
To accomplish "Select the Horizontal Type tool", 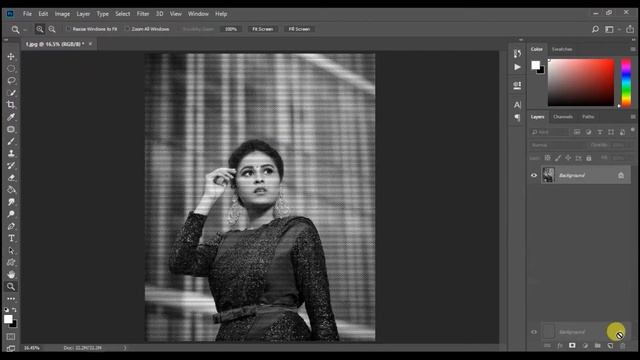I will pos(11,238).
